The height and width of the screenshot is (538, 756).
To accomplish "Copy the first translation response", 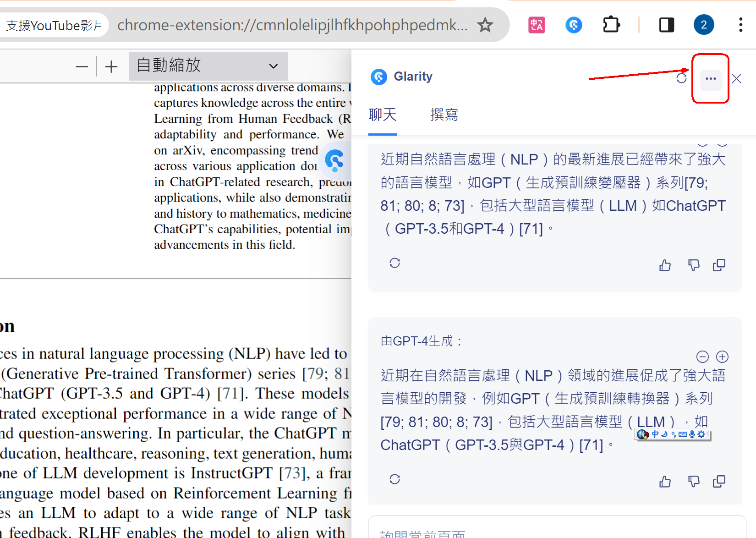I will [719, 265].
